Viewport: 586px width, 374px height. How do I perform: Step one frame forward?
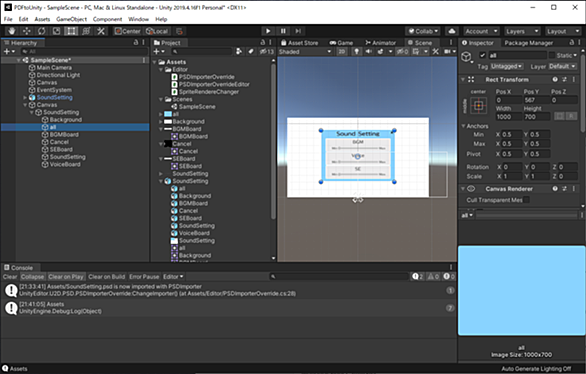tap(298, 31)
